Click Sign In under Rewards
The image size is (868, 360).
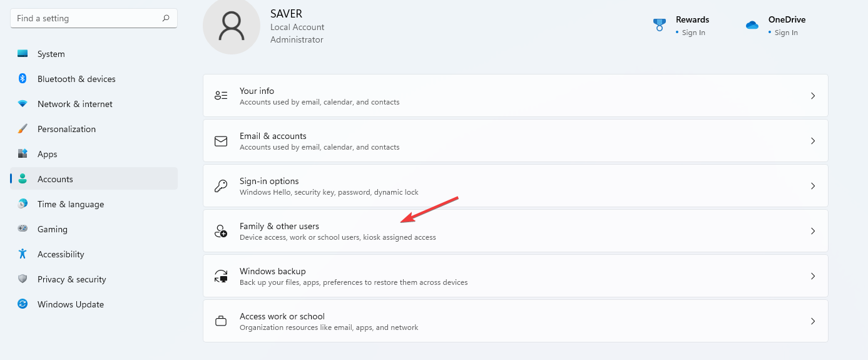point(693,33)
